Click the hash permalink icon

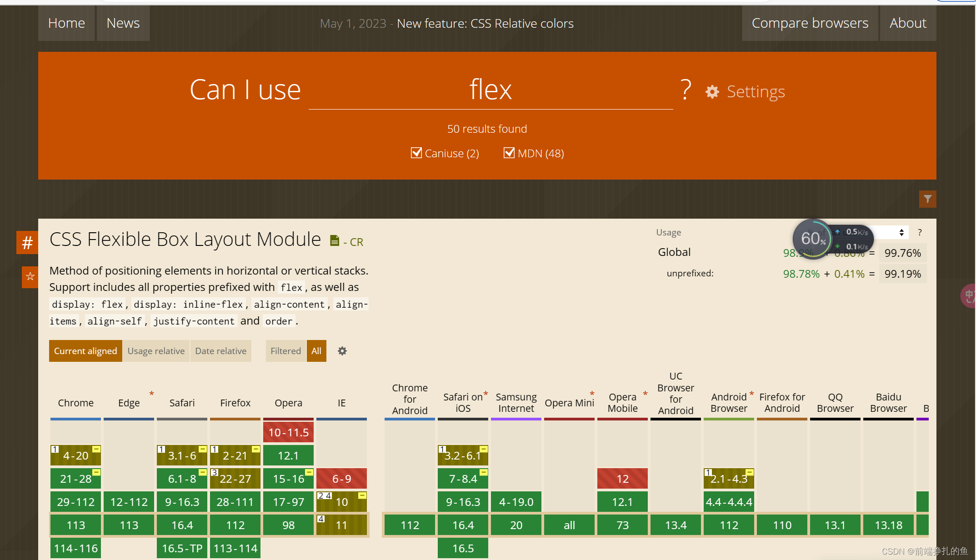click(x=27, y=242)
